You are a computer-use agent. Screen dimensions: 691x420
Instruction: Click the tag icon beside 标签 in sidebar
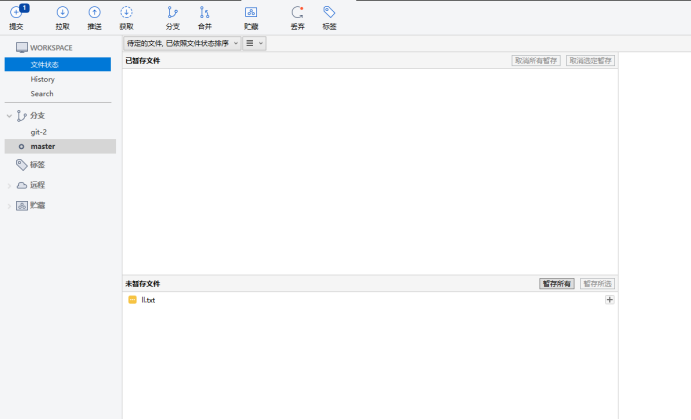tap(22, 165)
